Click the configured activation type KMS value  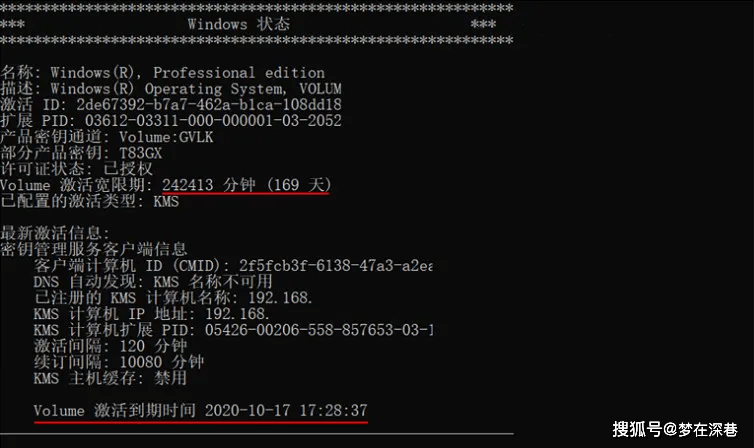click(166, 201)
